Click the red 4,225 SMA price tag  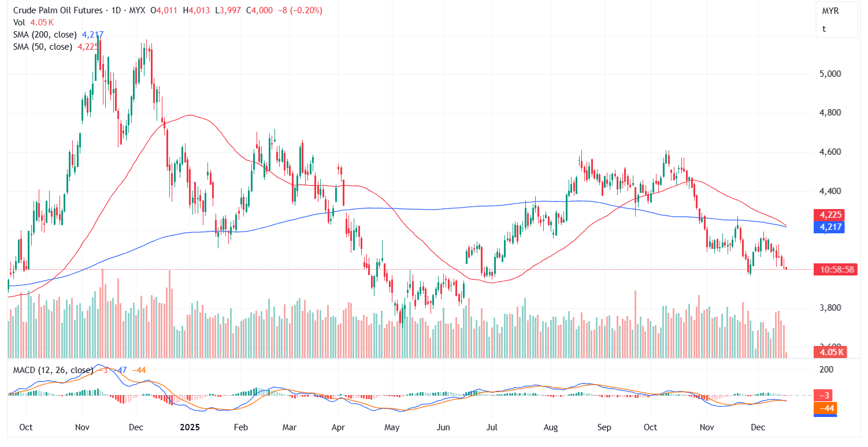(829, 215)
